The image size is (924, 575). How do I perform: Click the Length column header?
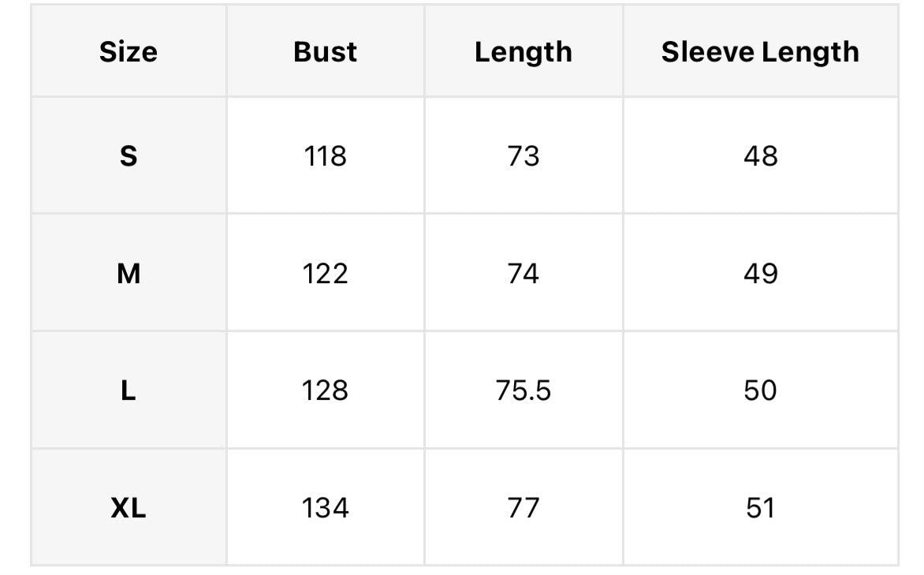(x=523, y=53)
